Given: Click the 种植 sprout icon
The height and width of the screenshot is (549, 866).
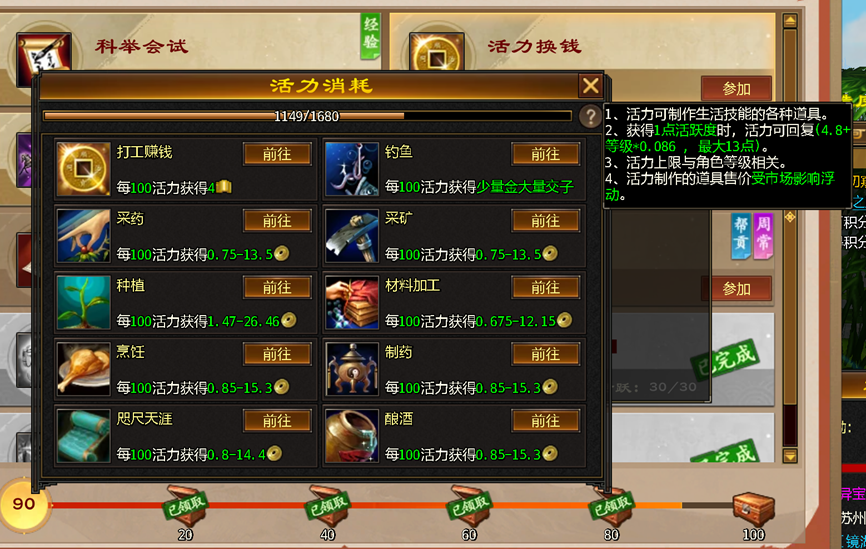Looking at the screenshot, I should [x=83, y=303].
